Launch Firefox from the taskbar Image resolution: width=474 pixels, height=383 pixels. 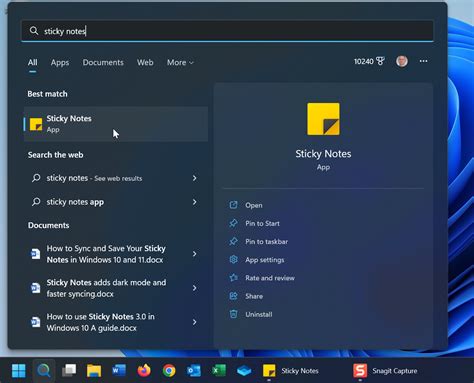click(144, 370)
